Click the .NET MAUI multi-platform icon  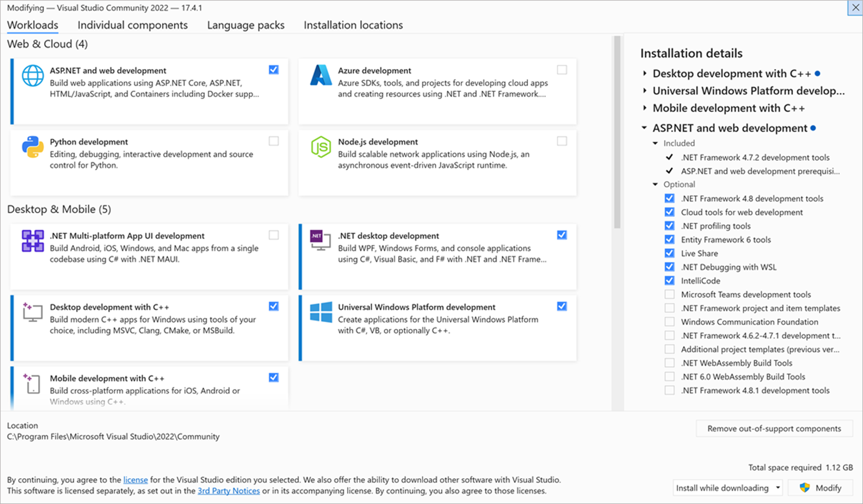pos(33,241)
